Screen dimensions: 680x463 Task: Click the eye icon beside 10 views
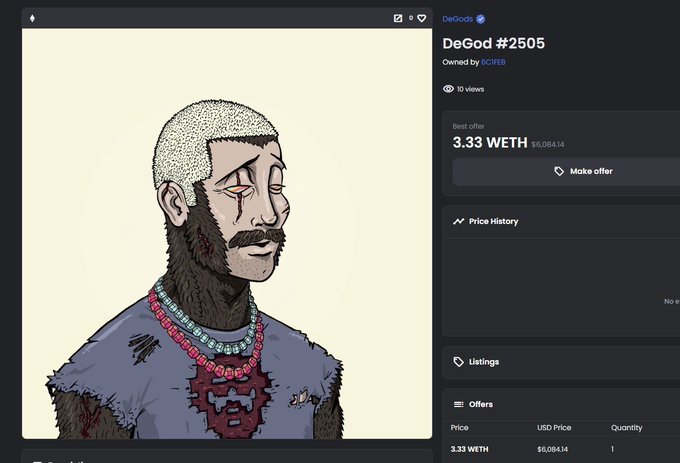click(448, 89)
